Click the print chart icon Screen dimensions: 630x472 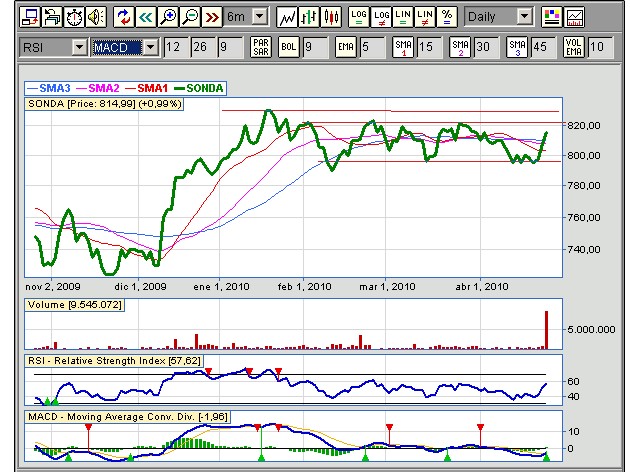[53, 17]
